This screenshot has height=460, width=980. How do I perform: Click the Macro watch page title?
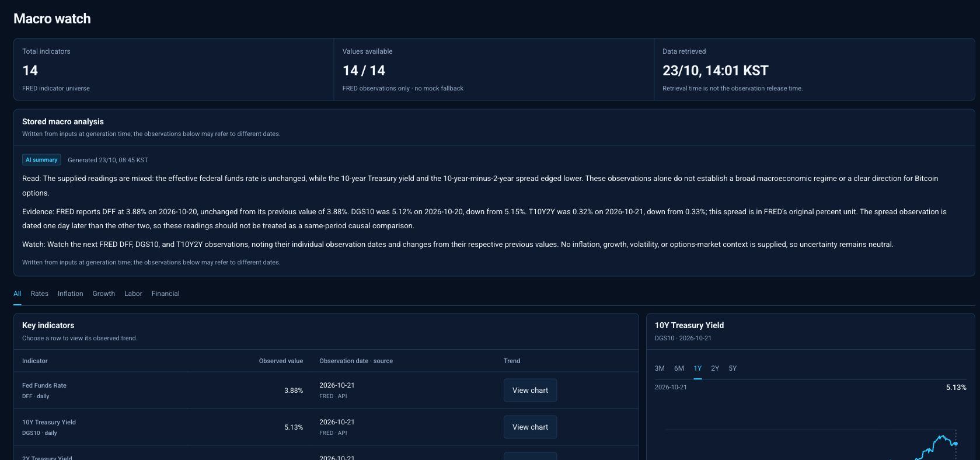52,19
